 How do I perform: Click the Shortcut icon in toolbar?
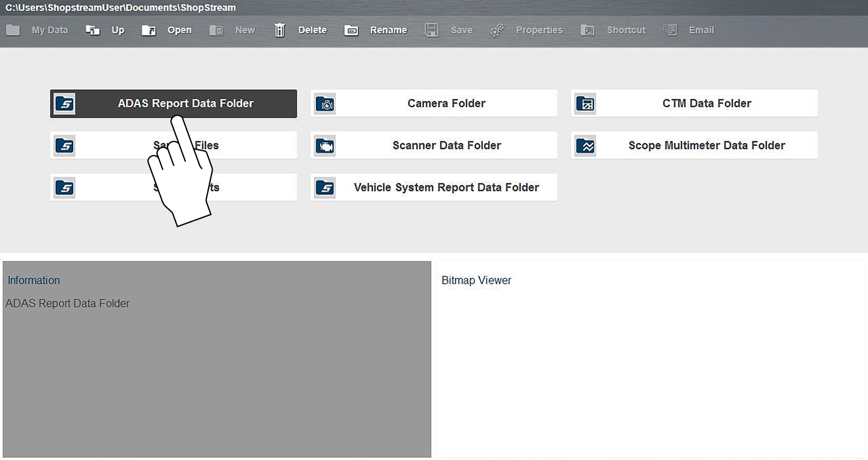588,30
